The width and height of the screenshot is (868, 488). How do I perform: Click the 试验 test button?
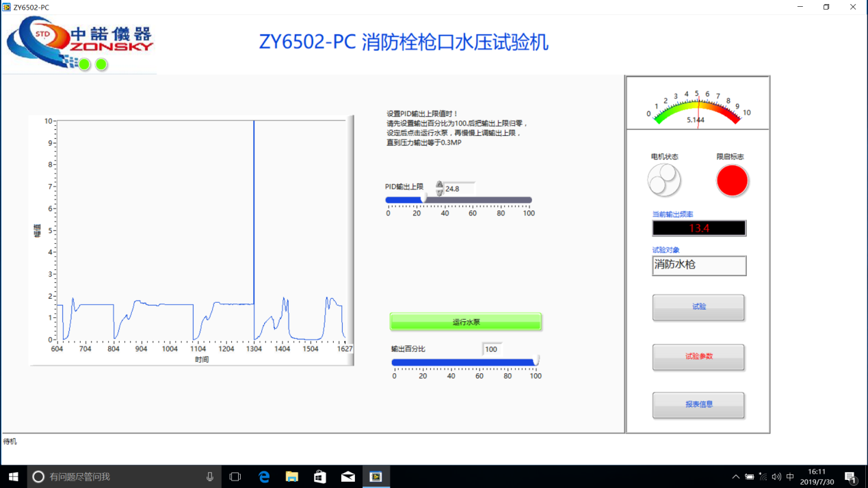tap(698, 307)
